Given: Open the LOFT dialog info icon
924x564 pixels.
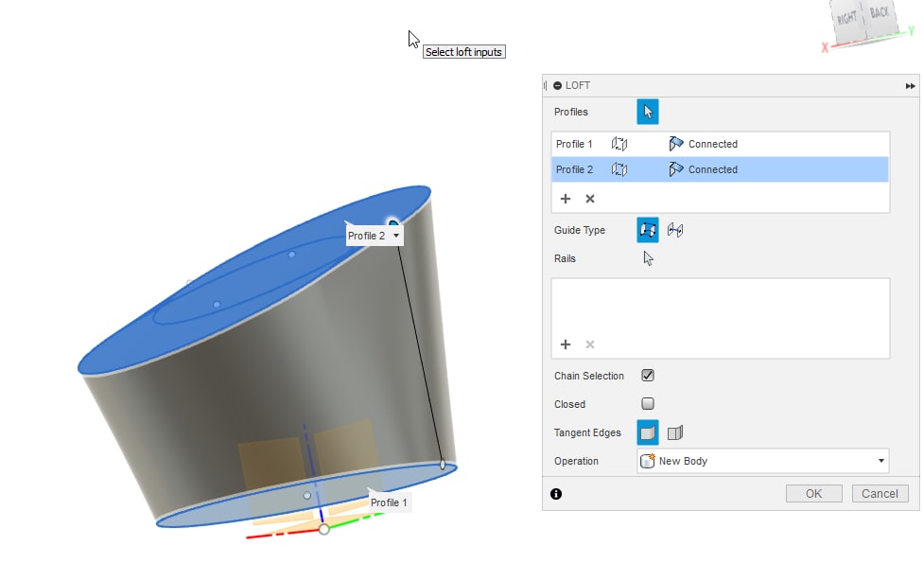Looking at the screenshot, I should coord(556,494).
